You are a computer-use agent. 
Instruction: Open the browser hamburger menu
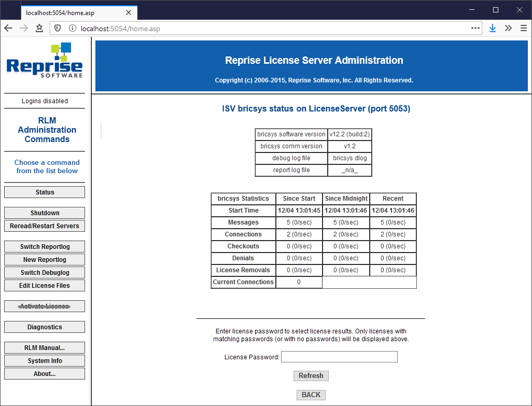[524, 29]
